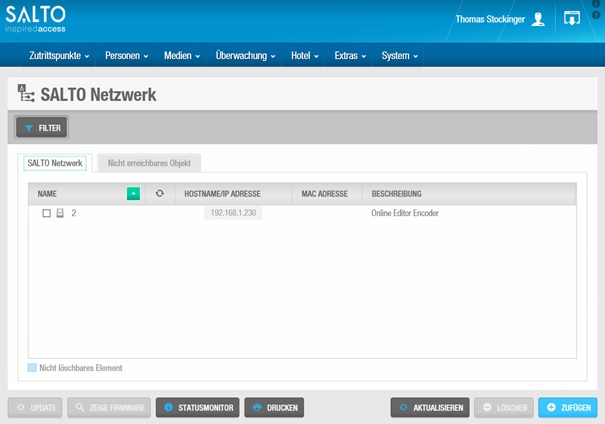Sort by the MAC Adresse column header
The width and height of the screenshot is (605, 424).
coord(324,194)
